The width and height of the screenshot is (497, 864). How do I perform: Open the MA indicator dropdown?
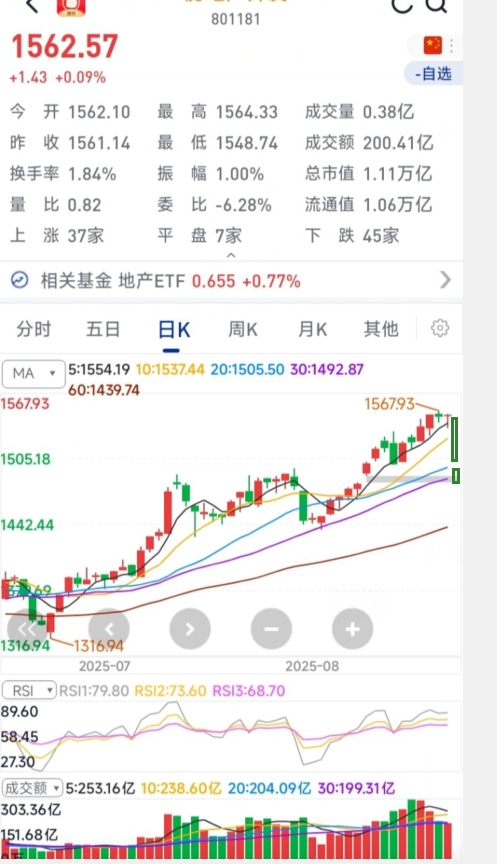coord(34,374)
